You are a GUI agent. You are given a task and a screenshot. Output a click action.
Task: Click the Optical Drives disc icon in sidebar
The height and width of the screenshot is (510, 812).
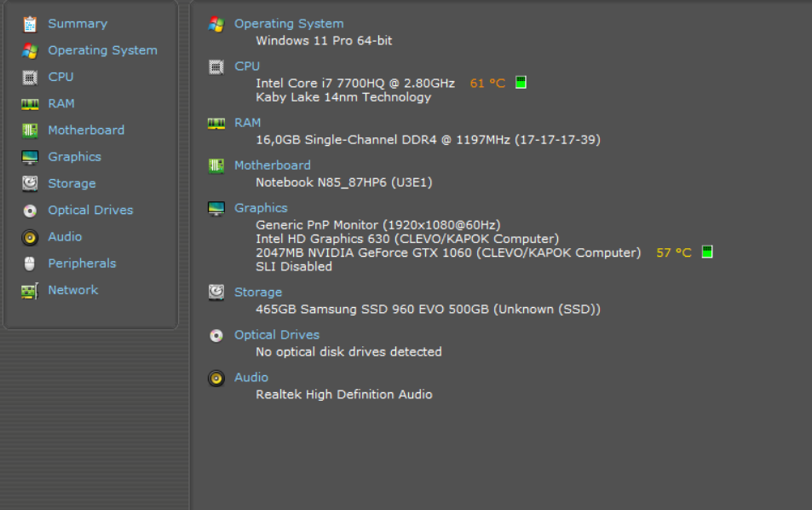[x=30, y=211]
